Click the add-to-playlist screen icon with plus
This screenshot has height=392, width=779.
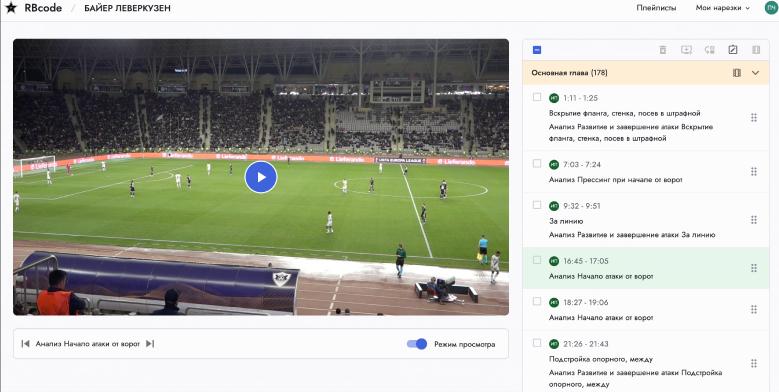(686, 50)
